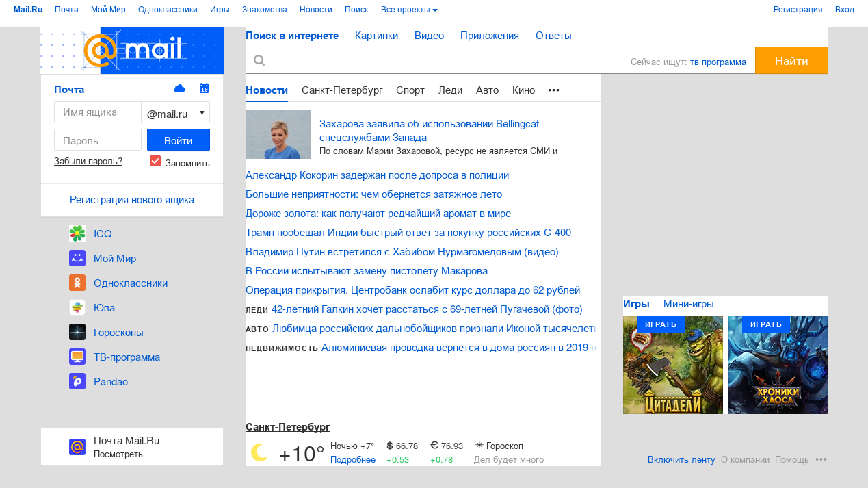Click the dollar currency sign
This screenshot has height=488, width=868.
pos(389,446)
